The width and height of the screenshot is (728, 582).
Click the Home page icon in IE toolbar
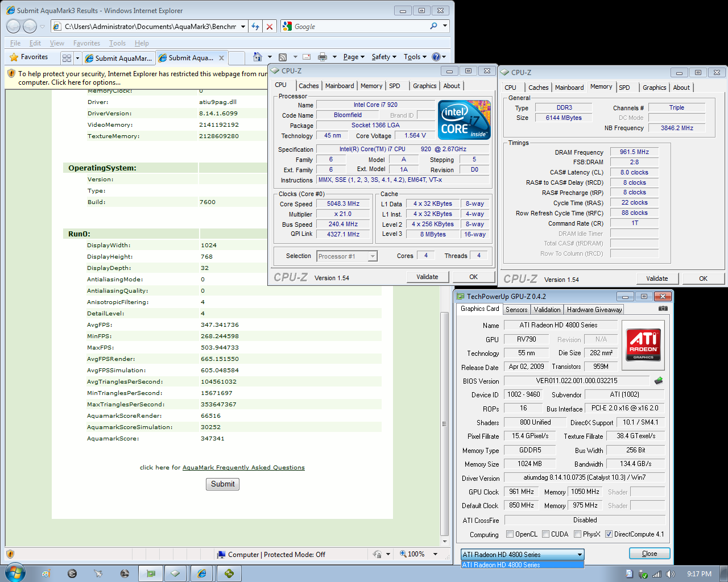(258, 57)
